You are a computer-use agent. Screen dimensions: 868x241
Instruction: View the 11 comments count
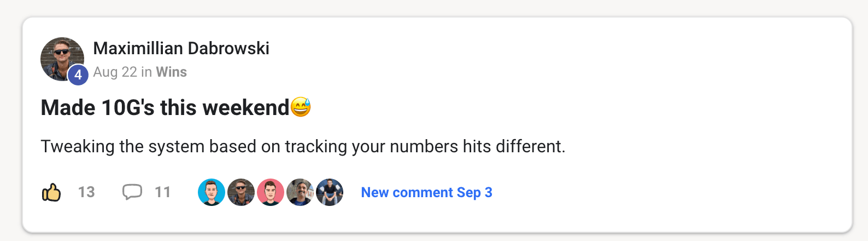[x=162, y=192]
